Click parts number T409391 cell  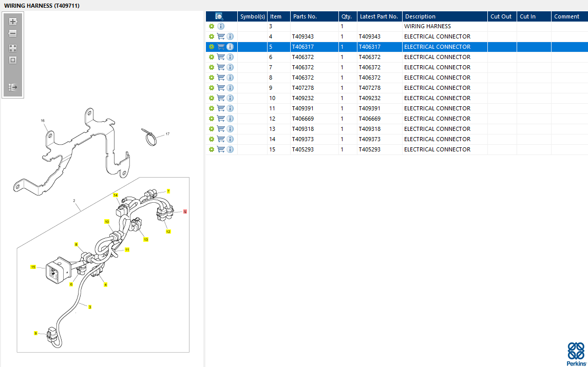click(x=314, y=108)
